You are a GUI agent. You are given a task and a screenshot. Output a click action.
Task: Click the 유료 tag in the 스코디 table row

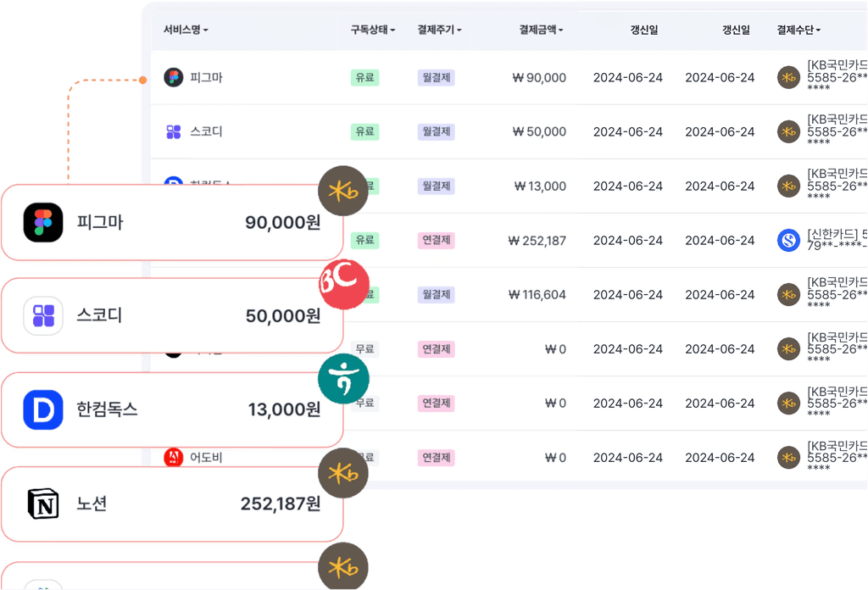pyautogui.click(x=364, y=131)
